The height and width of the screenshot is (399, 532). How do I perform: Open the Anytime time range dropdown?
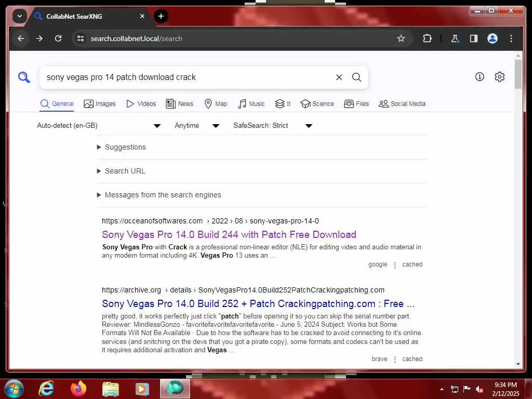(x=197, y=126)
